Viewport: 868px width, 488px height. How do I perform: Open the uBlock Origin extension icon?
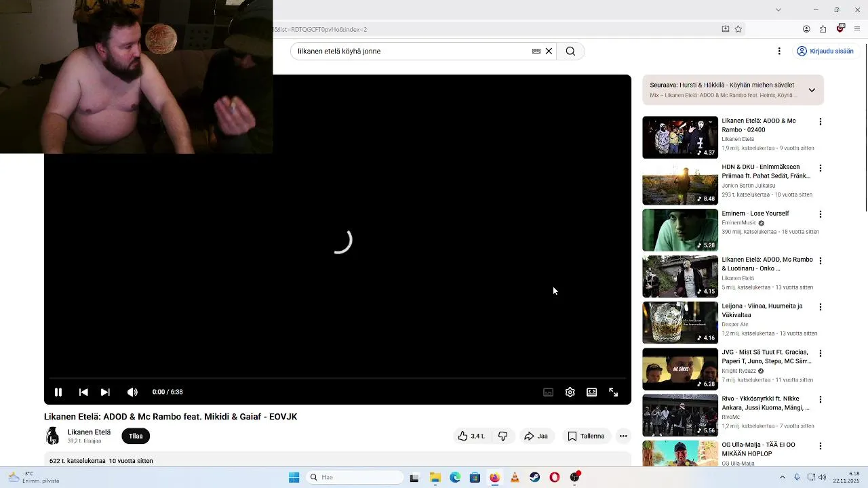[x=840, y=28]
